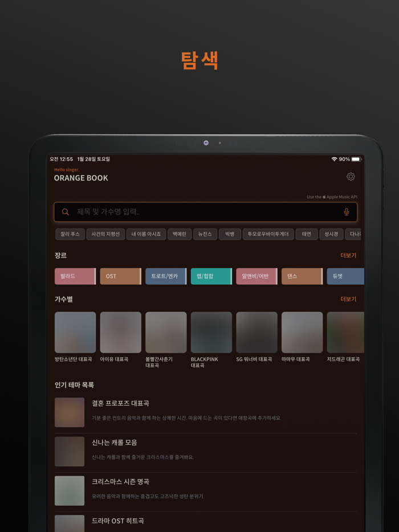The image size is (399, 532).
Task: Open the 듀엣 genre card
Action: coord(345,276)
